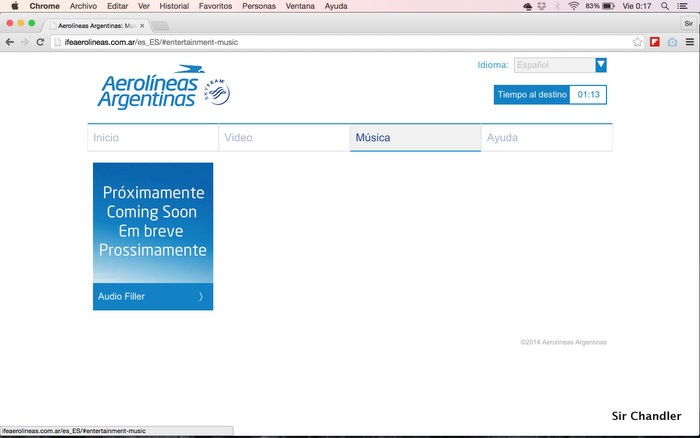Open the Favoritos menu
Image resolution: width=700 pixels, height=438 pixels.
[215, 6]
